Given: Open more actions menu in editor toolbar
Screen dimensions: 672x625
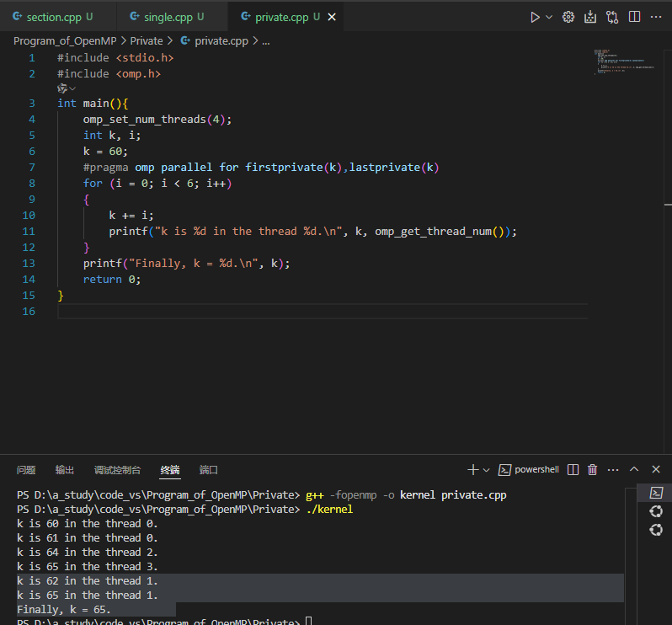Looking at the screenshot, I should (x=656, y=17).
